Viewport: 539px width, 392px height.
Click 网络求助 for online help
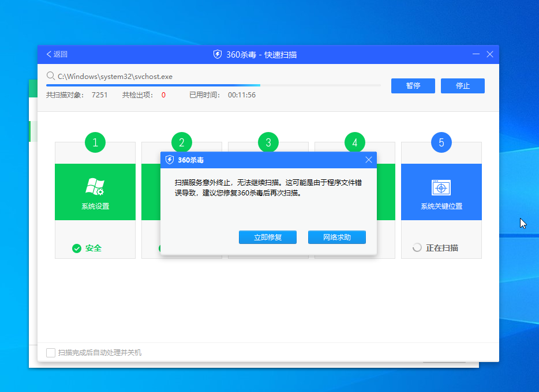(x=336, y=237)
